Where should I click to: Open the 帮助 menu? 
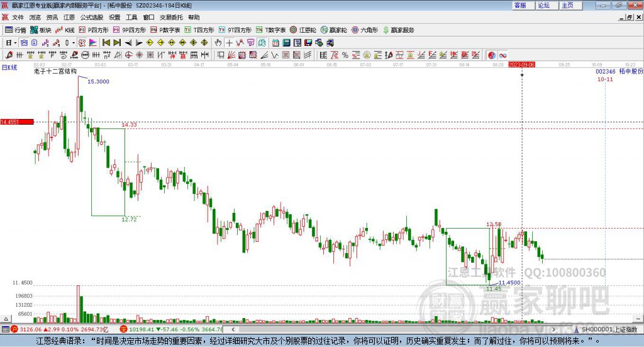(x=194, y=17)
